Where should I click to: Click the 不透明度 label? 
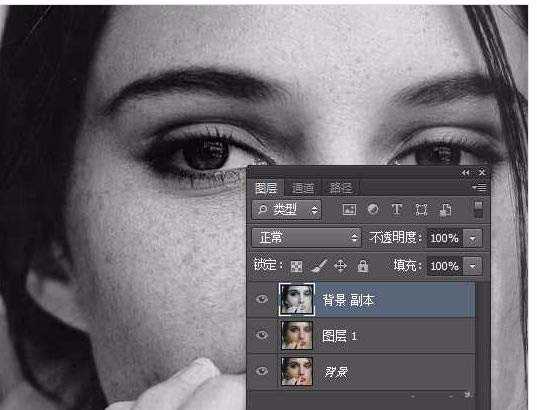point(395,237)
